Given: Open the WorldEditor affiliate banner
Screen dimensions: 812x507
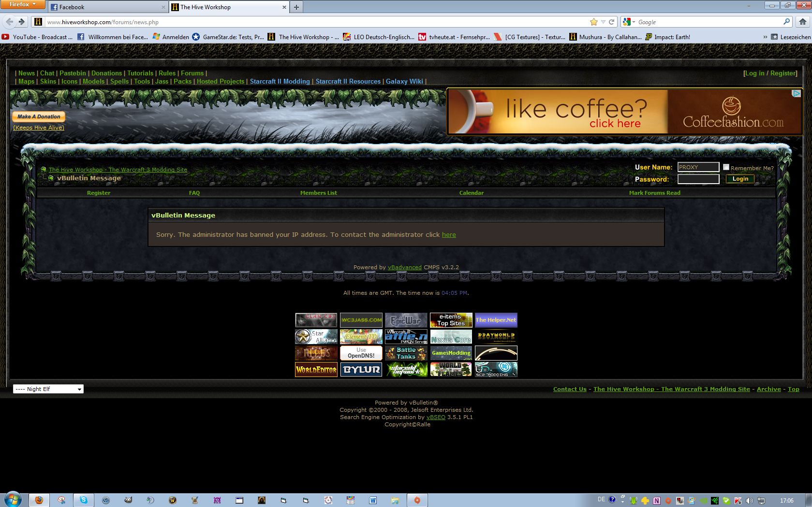Looking at the screenshot, I should coord(316,370).
